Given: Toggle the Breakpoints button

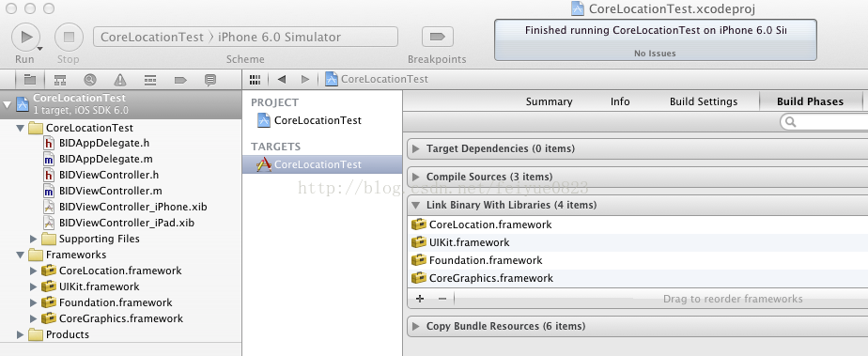Looking at the screenshot, I should pos(438,37).
